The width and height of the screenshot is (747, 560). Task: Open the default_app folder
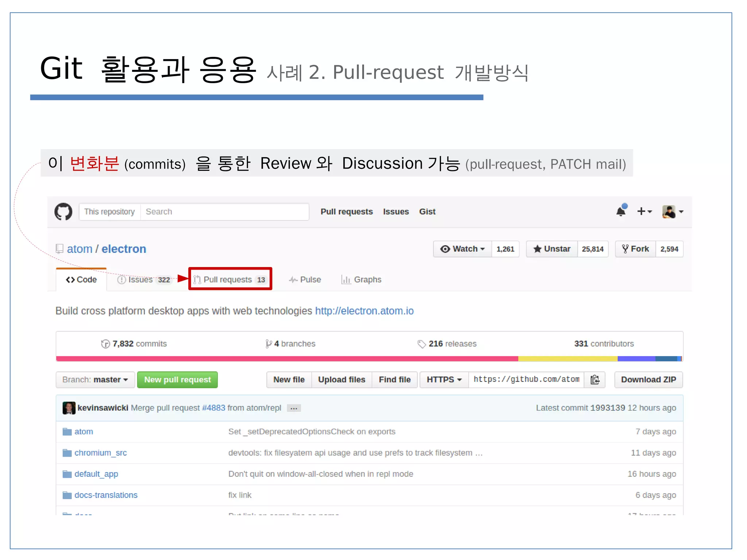(x=96, y=474)
